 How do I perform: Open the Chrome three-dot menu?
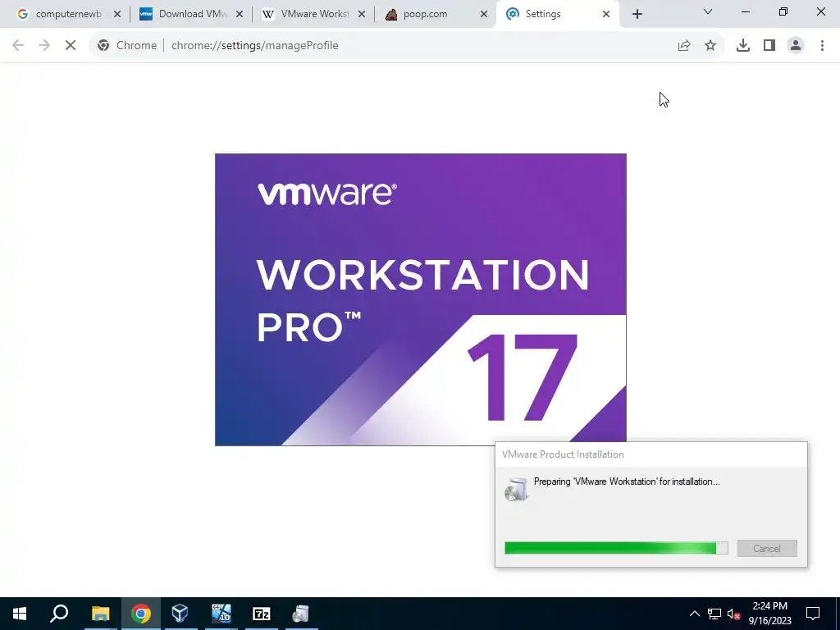(x=822, y=46)
